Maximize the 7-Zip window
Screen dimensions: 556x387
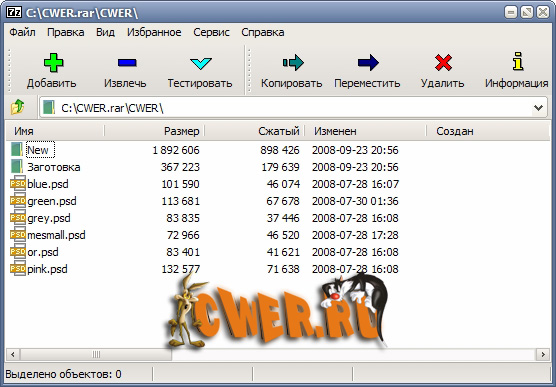(x=527, y=12)
